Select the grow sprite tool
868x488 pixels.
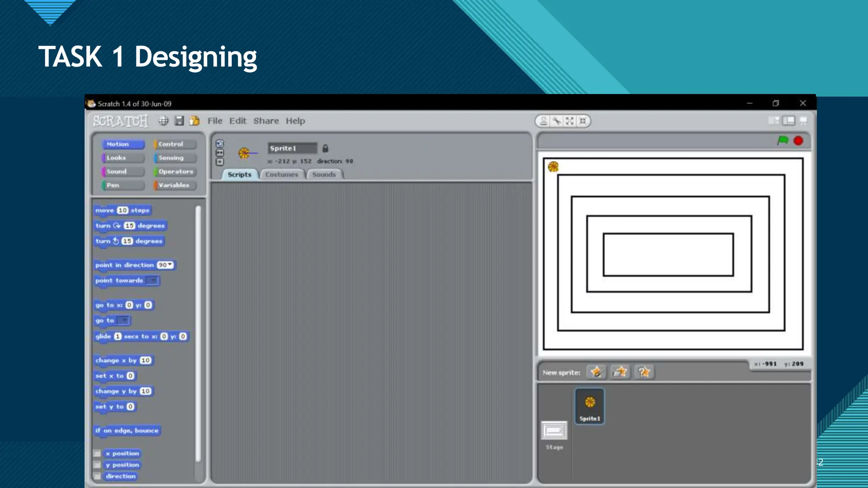(x=570, y=121)
